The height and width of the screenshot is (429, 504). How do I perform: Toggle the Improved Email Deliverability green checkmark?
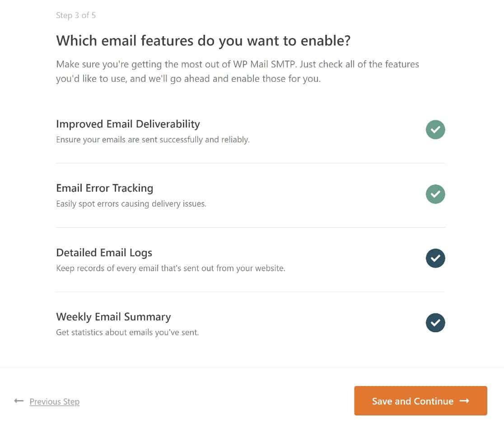435,130
